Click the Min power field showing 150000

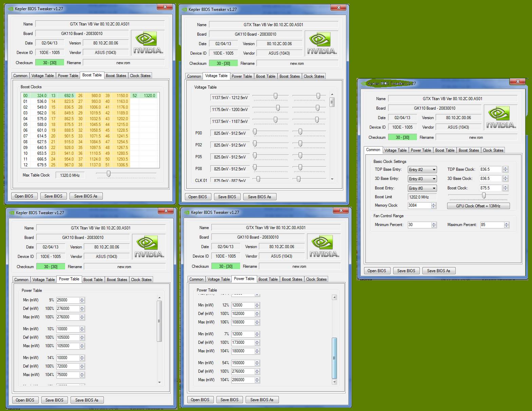(x=243, y=363)
